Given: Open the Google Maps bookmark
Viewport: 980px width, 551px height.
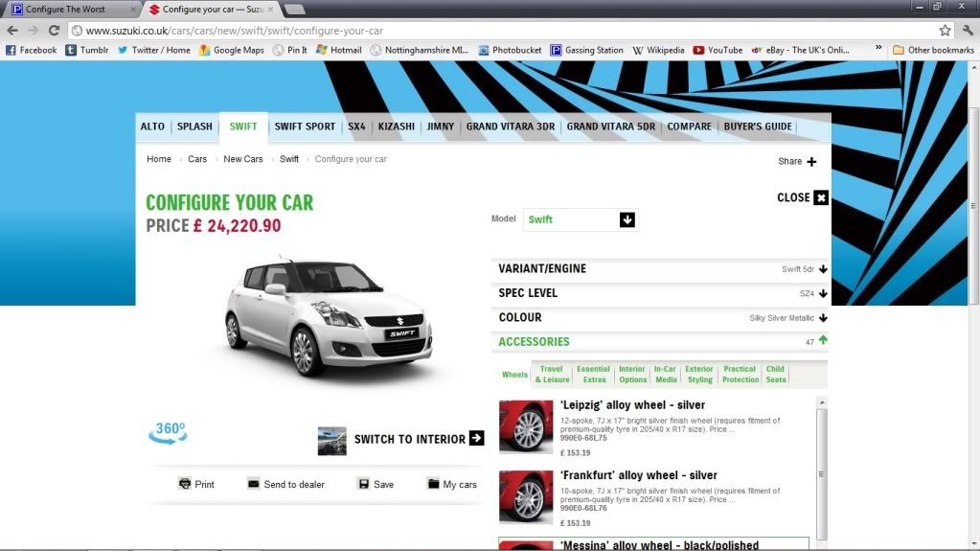Looking at the screenshot, I should coord(231,50).
